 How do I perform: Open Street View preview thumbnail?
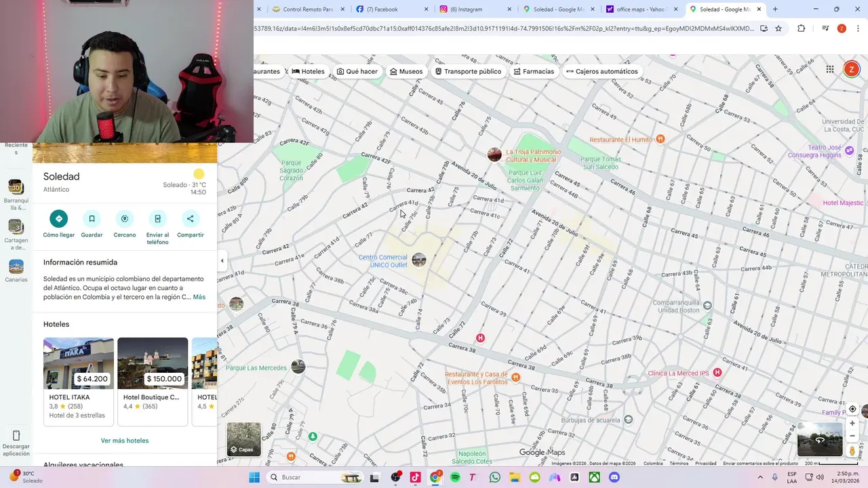820,439
